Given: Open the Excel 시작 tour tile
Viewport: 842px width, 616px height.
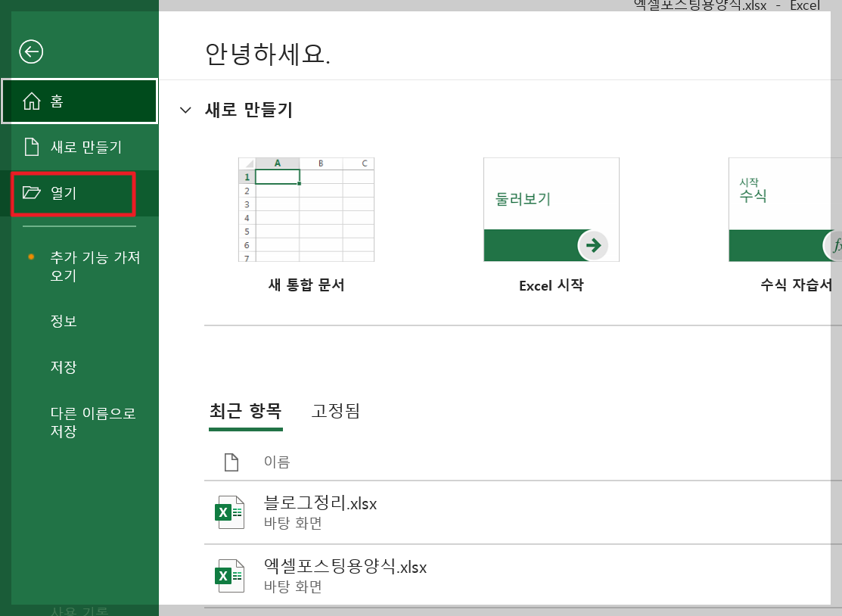Looking at the screenshot, I should point(551,210).
